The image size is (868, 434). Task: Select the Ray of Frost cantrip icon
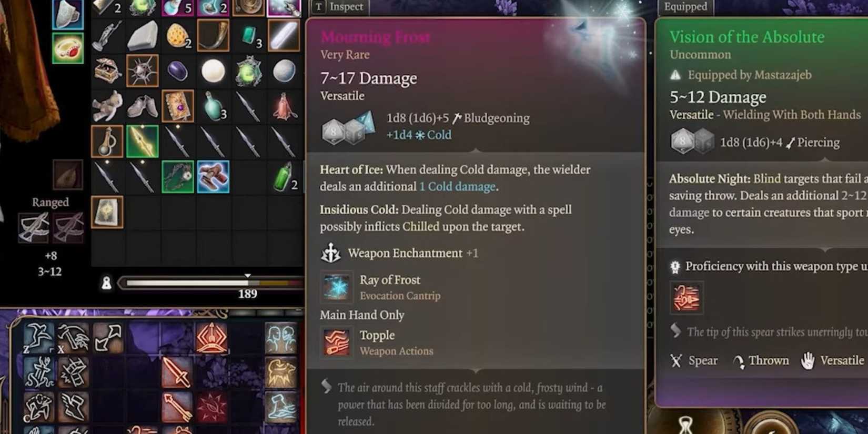(337, 287)
